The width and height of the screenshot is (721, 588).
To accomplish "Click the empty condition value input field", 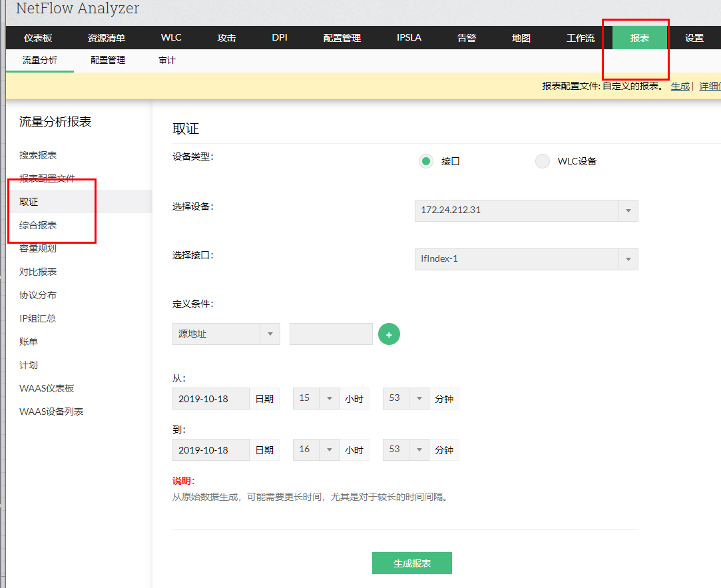I will 330,334.
